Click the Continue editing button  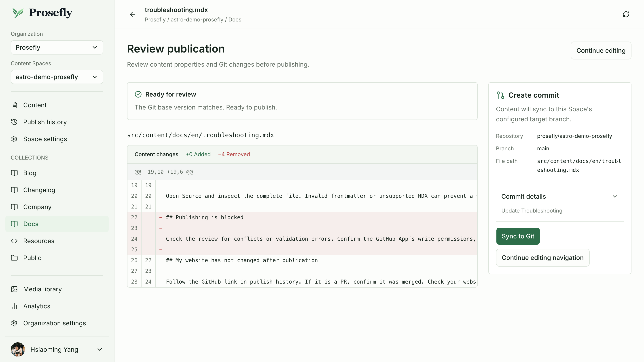(601, 51)
